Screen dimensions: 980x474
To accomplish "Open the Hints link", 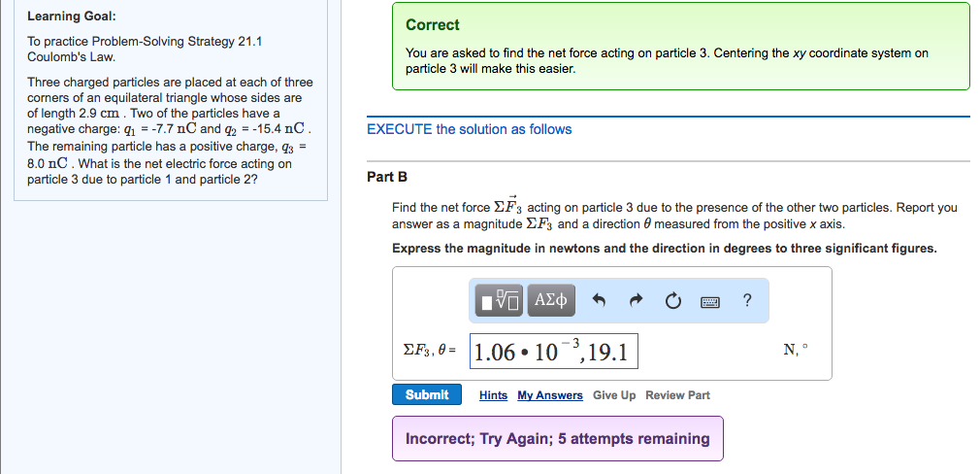I will click(x=493, y=395).
